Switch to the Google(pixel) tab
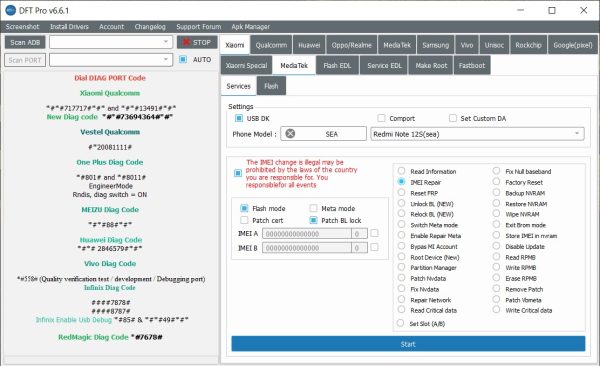 pyautogui.click(x=573, y=45)
